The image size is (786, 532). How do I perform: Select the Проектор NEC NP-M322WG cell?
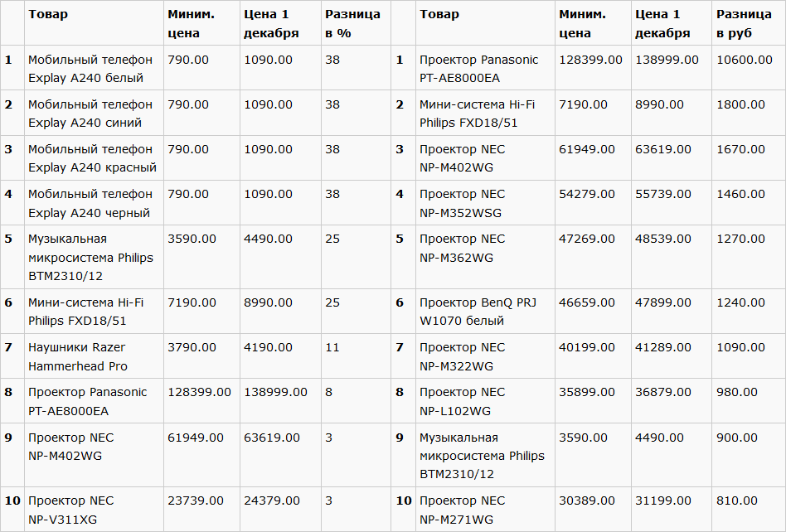point(462,356)
